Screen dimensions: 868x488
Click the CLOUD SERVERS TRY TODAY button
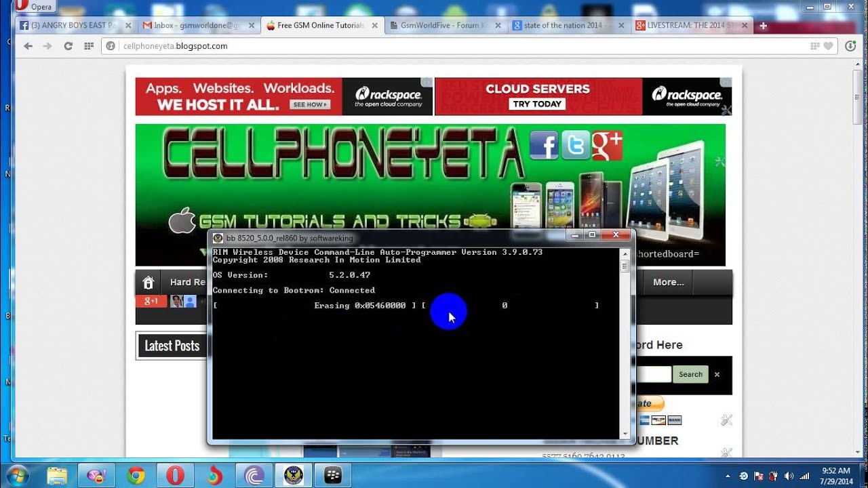pos(537,104)
